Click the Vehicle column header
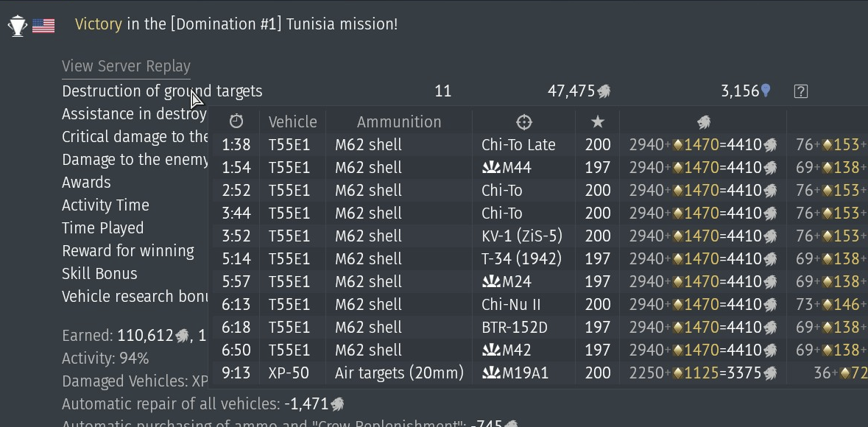Screen dimensions: 868x427 tap(293, 121)
